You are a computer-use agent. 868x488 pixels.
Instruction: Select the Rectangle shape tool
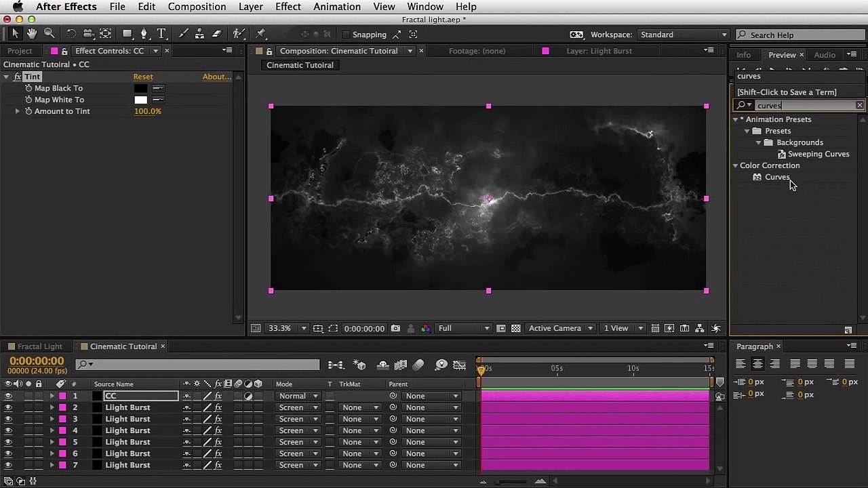point(127,34)
